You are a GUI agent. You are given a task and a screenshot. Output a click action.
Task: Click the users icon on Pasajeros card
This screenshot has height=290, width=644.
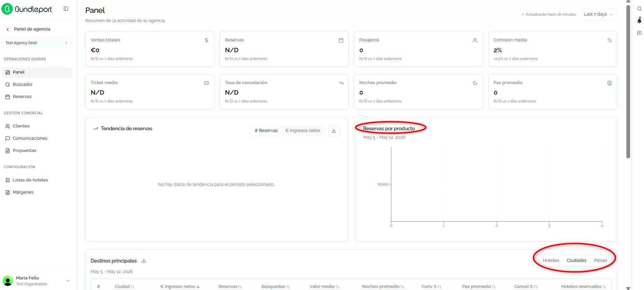tap(475, 40)
